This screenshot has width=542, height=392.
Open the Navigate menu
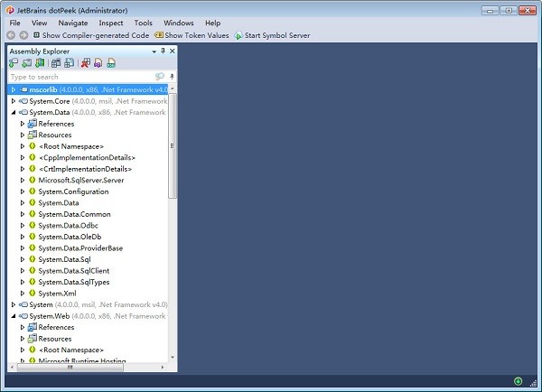pos(73,23)
